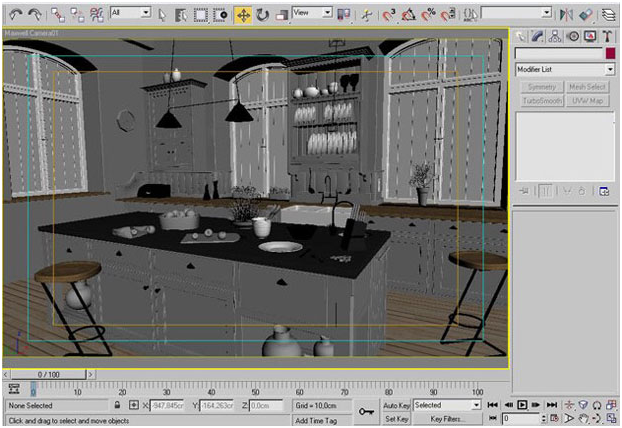This screenshot has height=428, width=622.
Task: Step time slider forward with right arrow
Action: 91,374
